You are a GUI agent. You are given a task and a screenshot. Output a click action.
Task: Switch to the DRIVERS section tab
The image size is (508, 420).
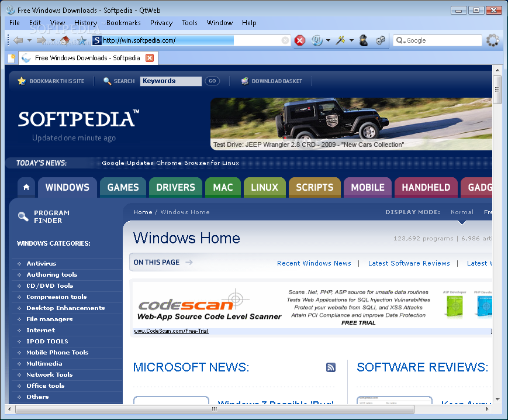[x=175, y=187]
